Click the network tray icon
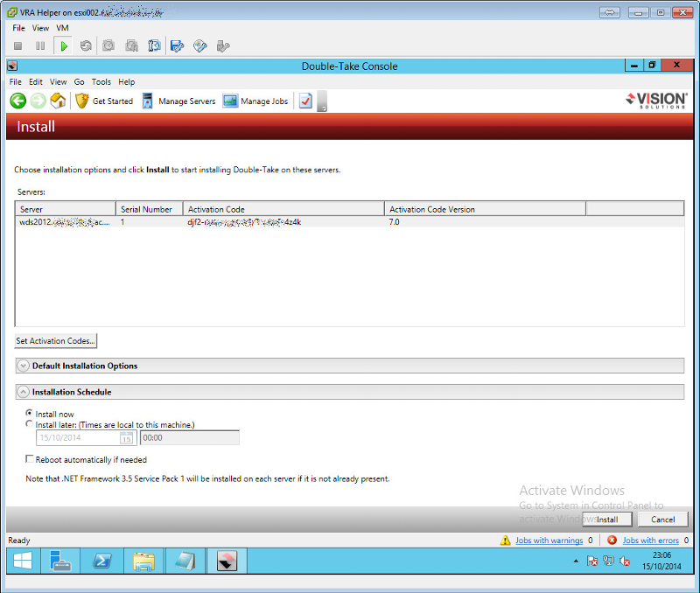This screenshot has height=593, width=700. [x=608, y=561]
